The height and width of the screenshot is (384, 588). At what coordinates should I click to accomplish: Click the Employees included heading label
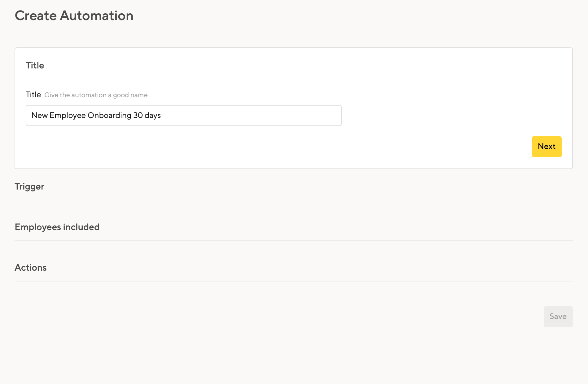[x=57, y=227]
